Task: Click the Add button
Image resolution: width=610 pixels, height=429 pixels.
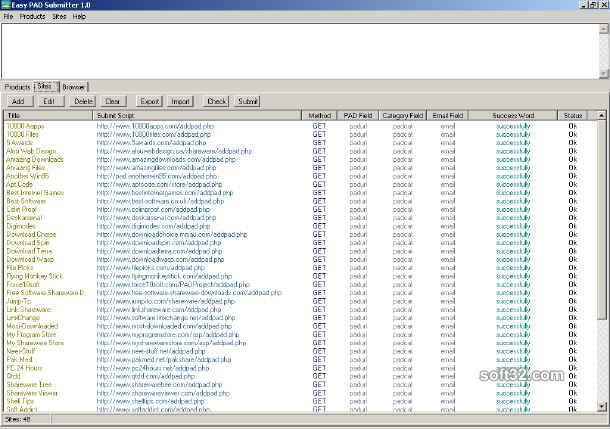Action: coord(18,102)
